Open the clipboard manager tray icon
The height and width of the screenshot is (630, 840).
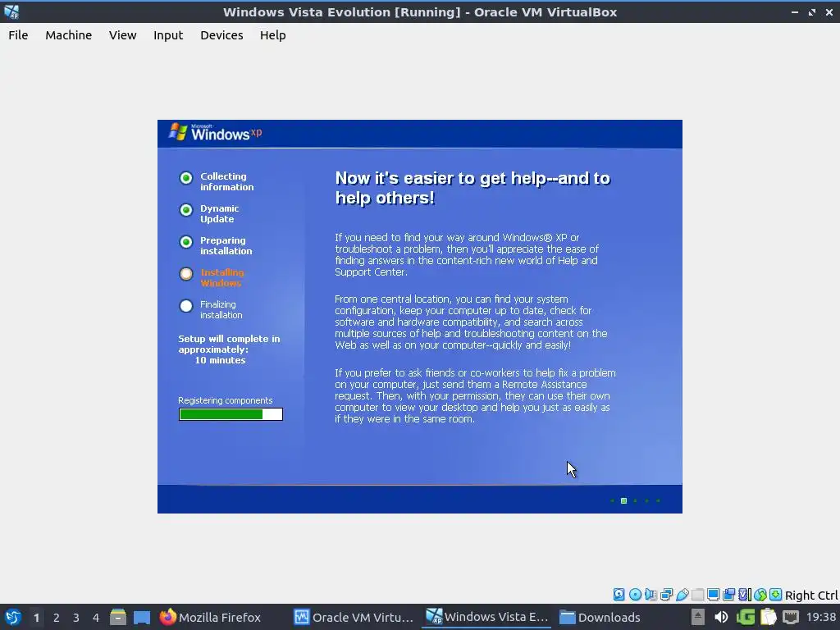768,617
